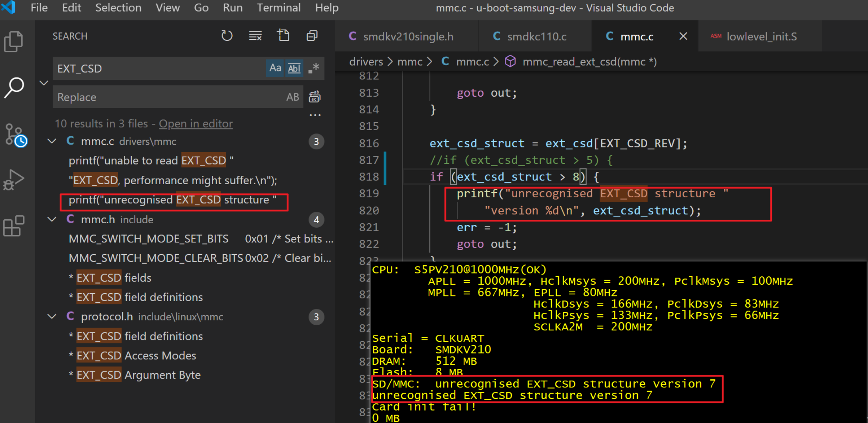The image size is (868, 423).
Task: Collapse mmc.c drivers\mmc results group
Action: tap(52, 141)
